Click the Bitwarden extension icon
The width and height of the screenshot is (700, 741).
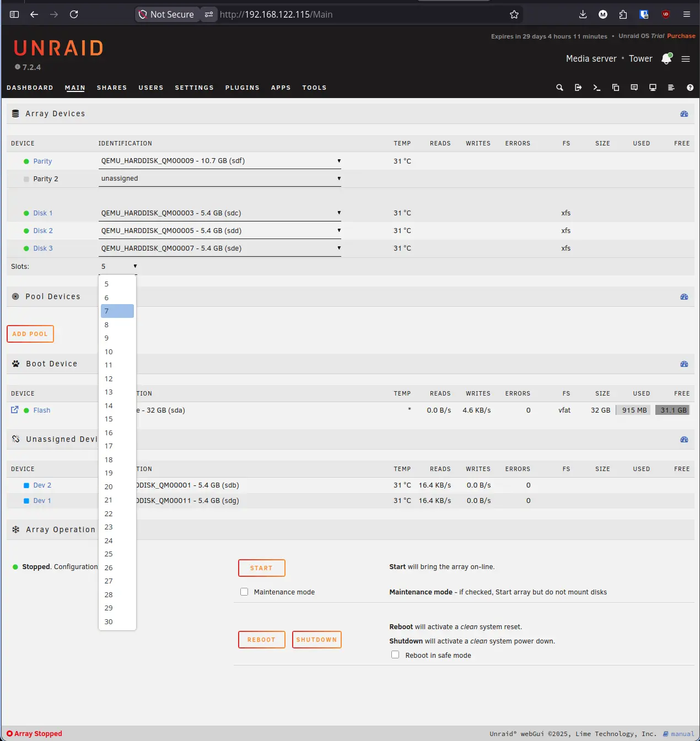pos(644,14)
